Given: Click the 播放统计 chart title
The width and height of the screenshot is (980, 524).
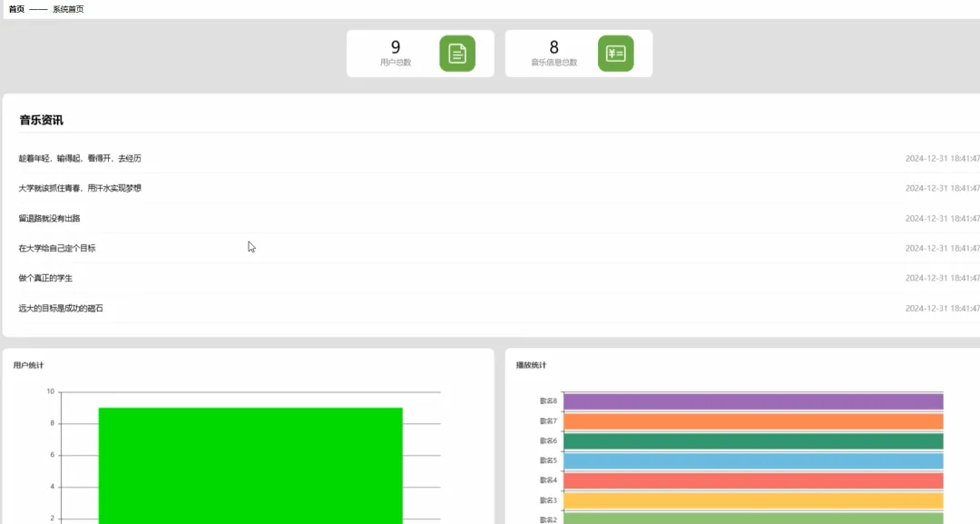Looking at the screenshot, I should pyautogui.click(x=531, y=365).
